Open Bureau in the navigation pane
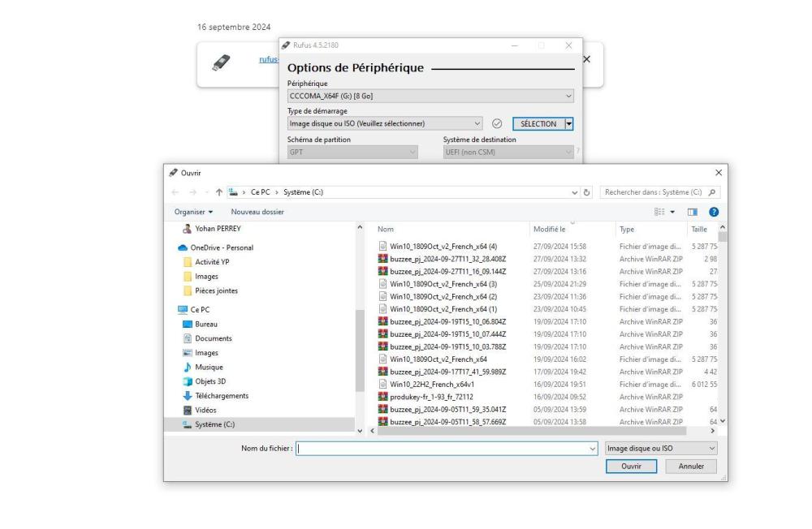 206,324
